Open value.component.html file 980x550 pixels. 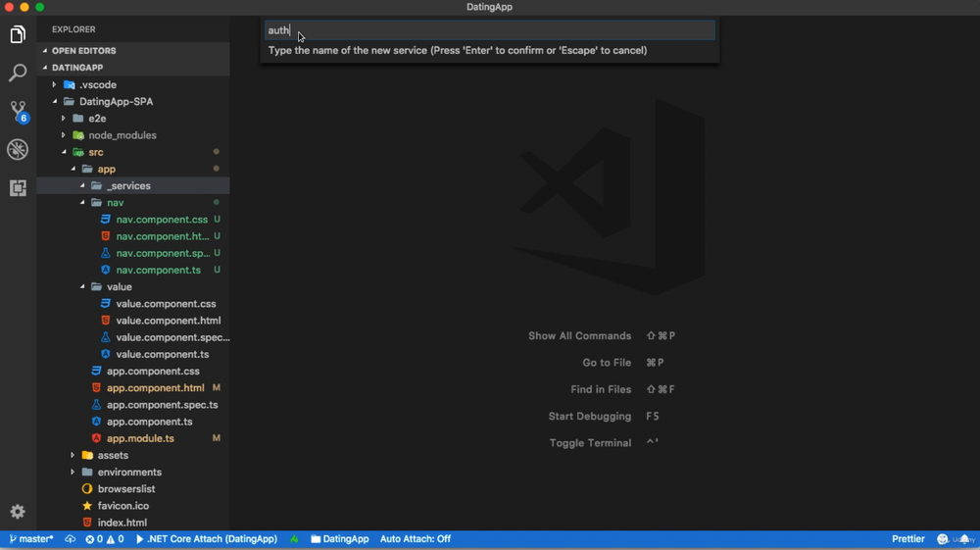133,321
